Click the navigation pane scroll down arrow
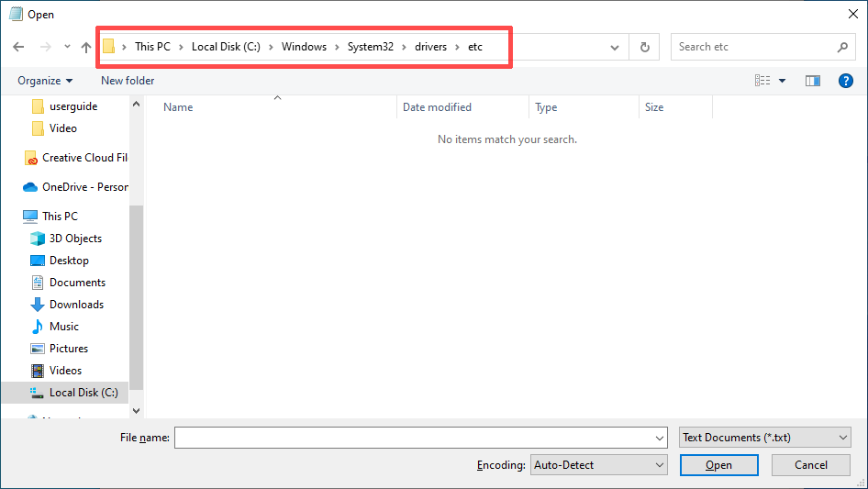This screenshot has width=868, height=489. click(x=136, y=411)
